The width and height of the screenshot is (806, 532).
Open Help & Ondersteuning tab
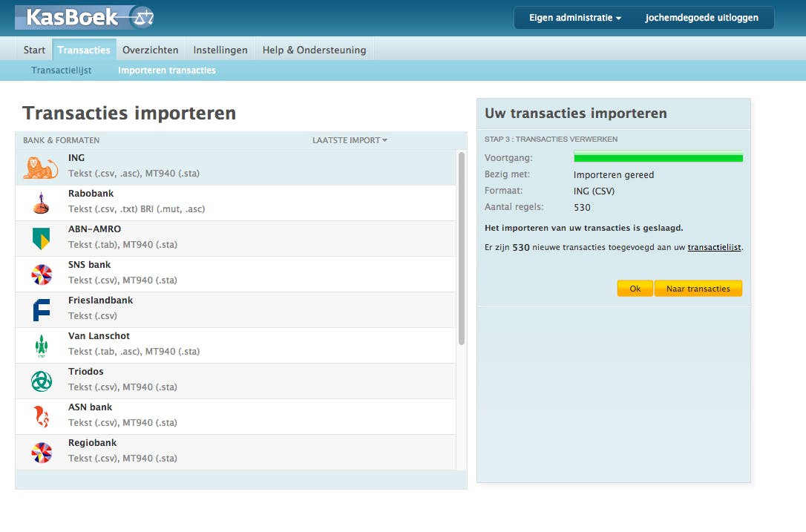click(315, 50)
